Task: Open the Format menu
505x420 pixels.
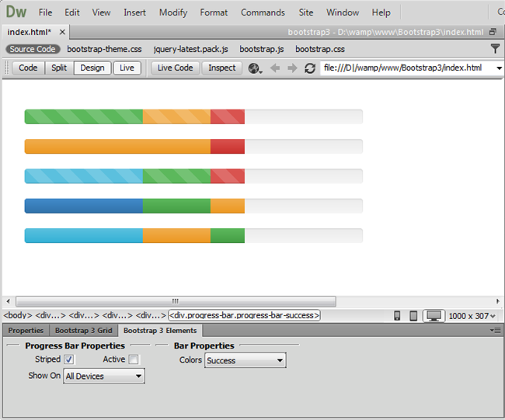Action: (x=214, y=12)
